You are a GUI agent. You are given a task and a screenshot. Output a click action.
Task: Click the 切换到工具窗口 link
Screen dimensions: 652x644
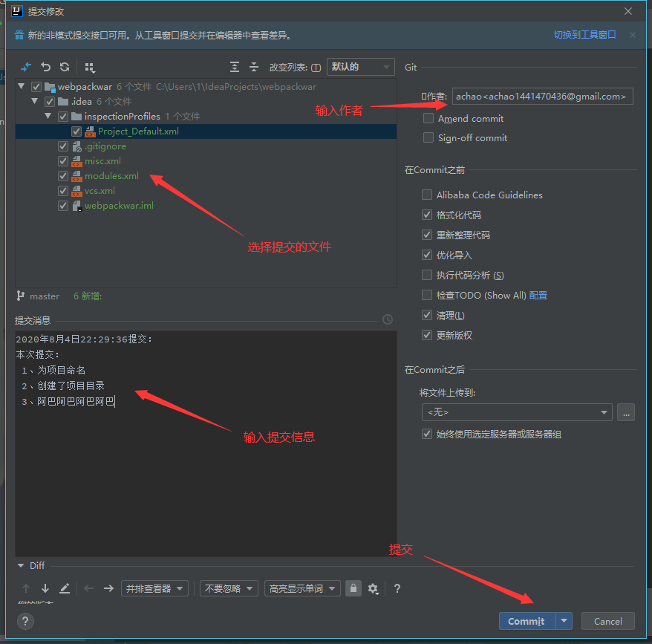click(584, 35)
